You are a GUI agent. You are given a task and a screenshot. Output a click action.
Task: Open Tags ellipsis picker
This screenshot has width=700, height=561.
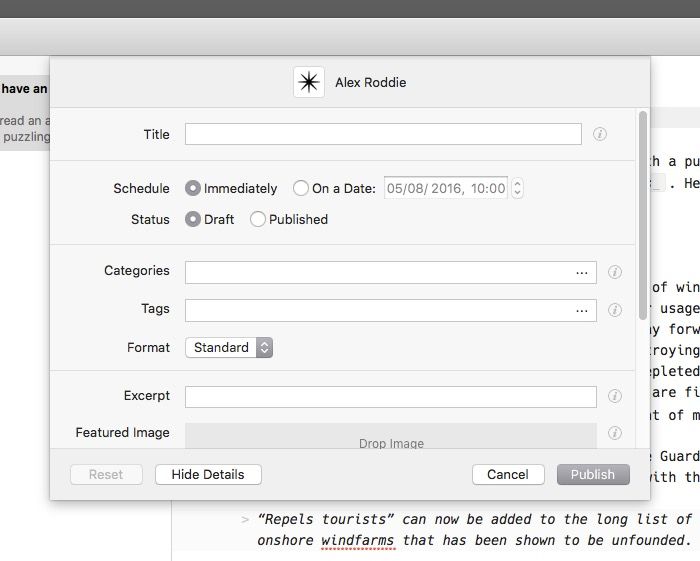tap(582, 311)
